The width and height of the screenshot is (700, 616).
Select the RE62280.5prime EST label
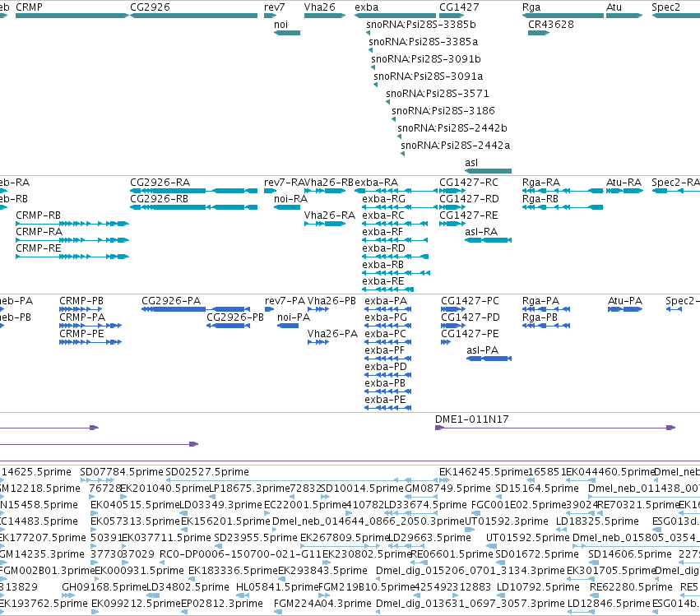pyautogui.click(x=631, y=587)
